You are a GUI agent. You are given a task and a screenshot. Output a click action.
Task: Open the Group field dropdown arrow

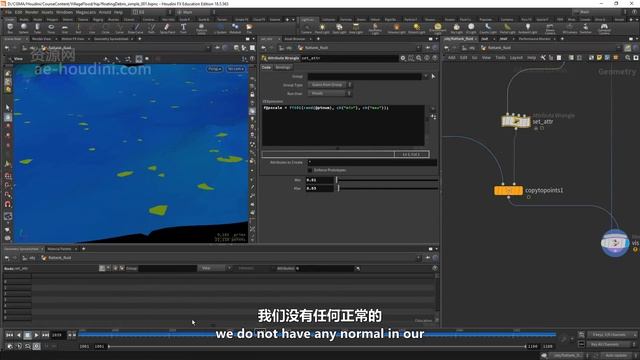tap(426, 76)
